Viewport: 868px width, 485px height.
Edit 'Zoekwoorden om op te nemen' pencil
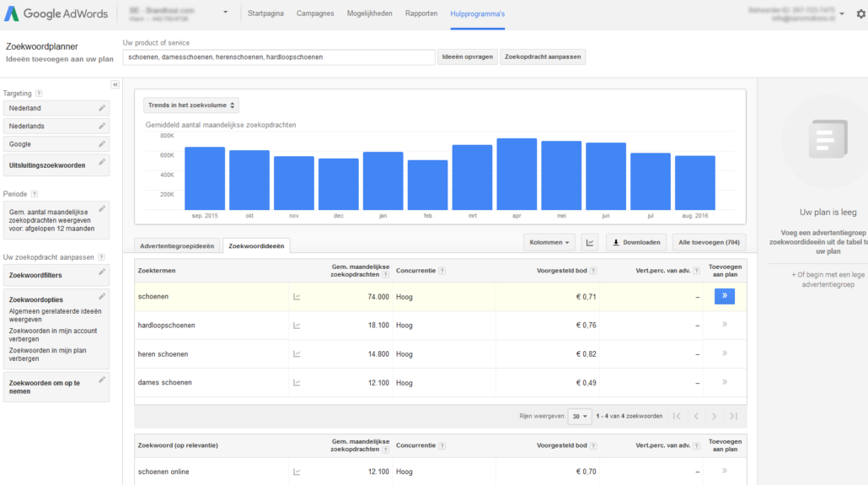tap(102, 380)
